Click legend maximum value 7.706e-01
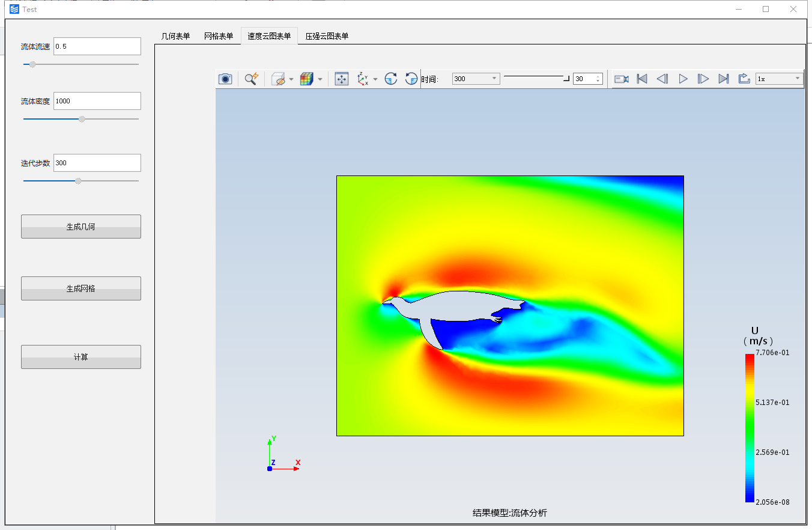Image resolution: width=812 pixels, height=530 pixels. pyautogui.click(x=772, y=353)
